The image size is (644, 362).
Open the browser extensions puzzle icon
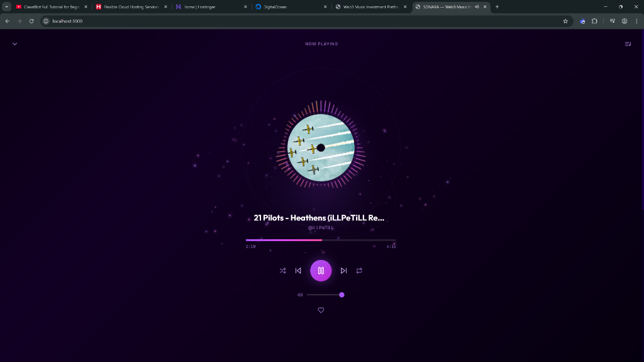click(x=594, y=21)
